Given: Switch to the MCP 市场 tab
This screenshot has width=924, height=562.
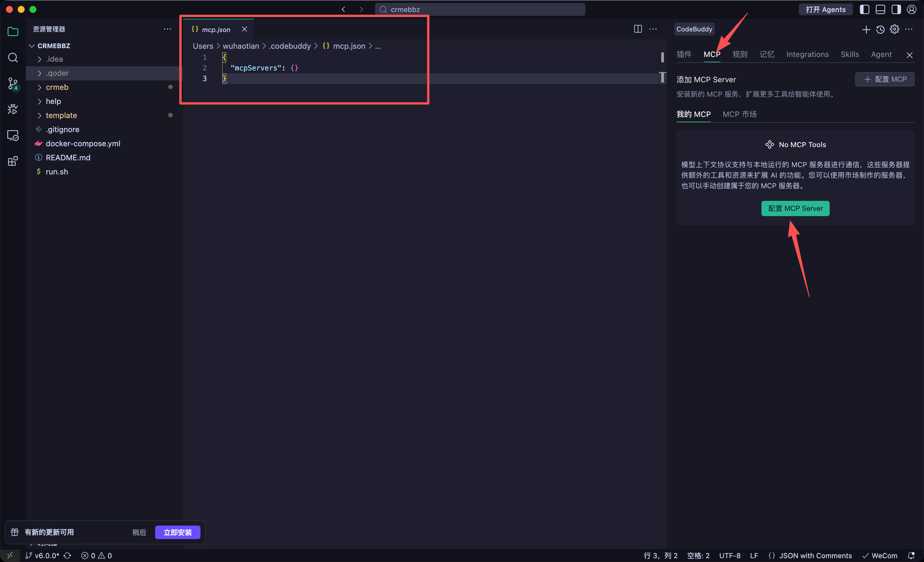Looking at the screenshot, I should [739, 114].
